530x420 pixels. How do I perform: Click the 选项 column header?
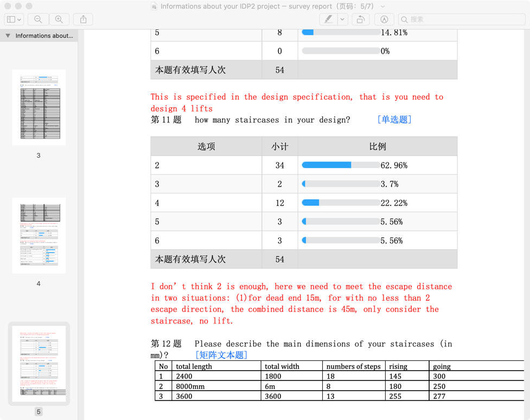[206, 146]
